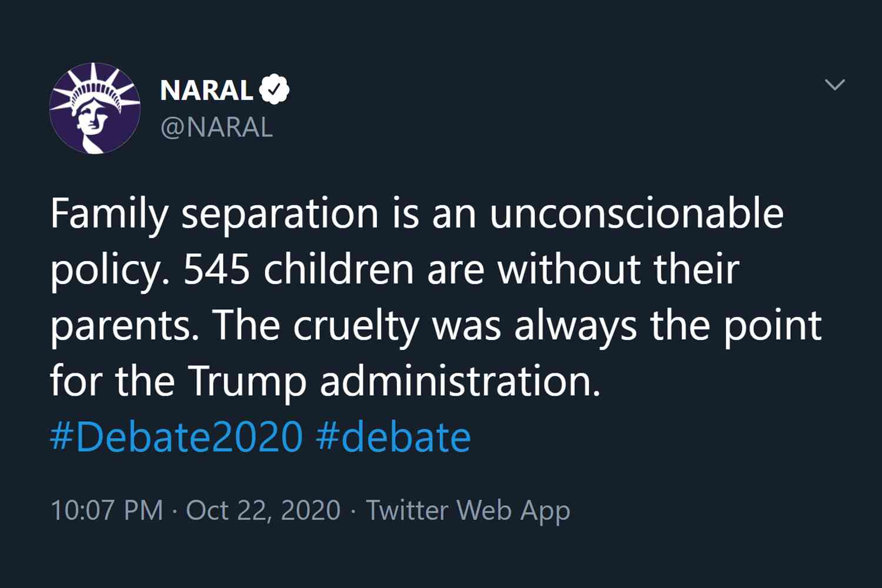Click the verified checkmark badge beside NARAL
The width and height of the screenshot is (882, 588).
pyautogui.click(x=274, y=90)
